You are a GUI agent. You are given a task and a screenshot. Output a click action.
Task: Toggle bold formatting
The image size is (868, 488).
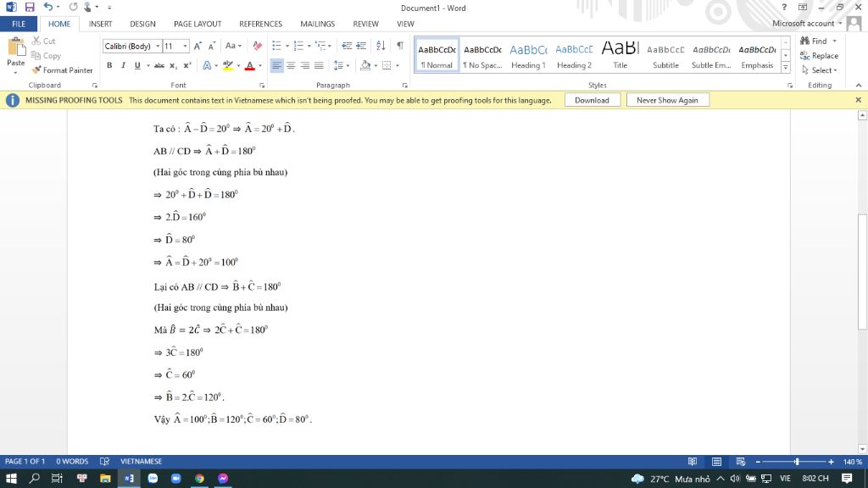[109, 65]
